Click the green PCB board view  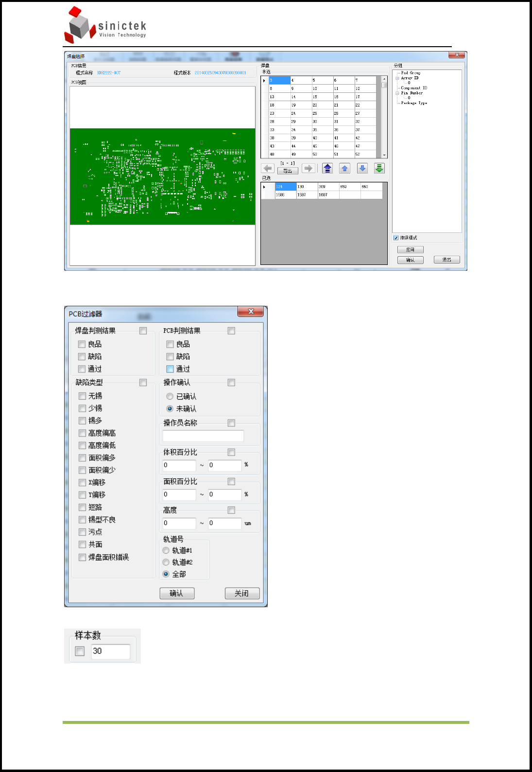pyautogui.click(x=162, y=176)
